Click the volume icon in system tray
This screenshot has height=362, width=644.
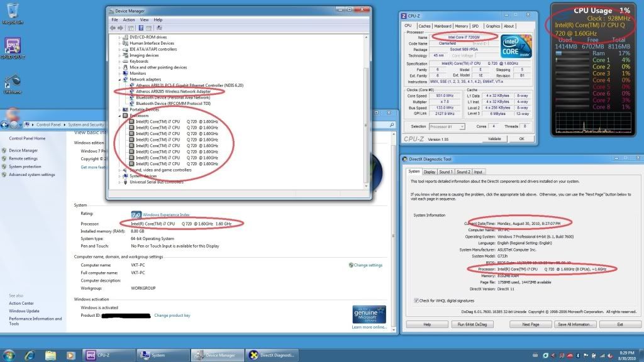pos(611,356)
